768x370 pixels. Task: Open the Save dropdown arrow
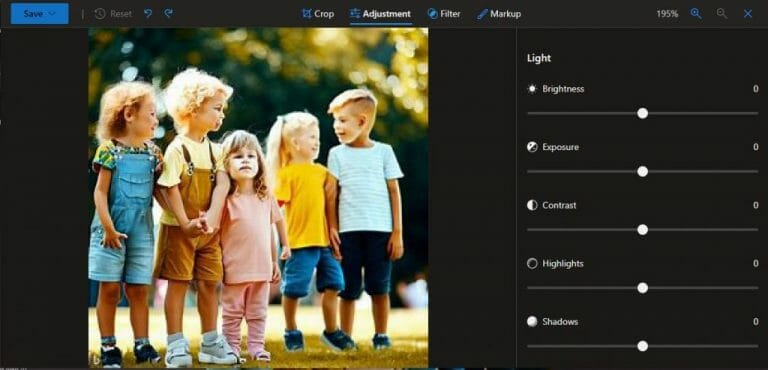click(x=52, y=14)
